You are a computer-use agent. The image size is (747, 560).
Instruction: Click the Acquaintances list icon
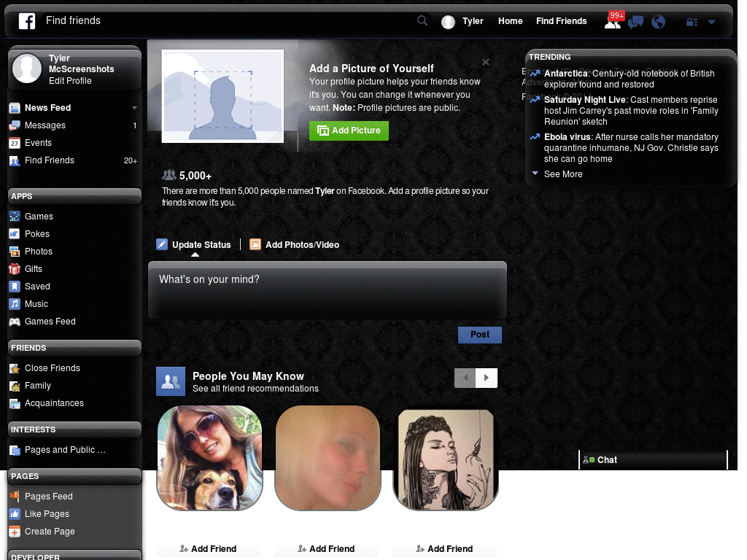click(15, 403)
